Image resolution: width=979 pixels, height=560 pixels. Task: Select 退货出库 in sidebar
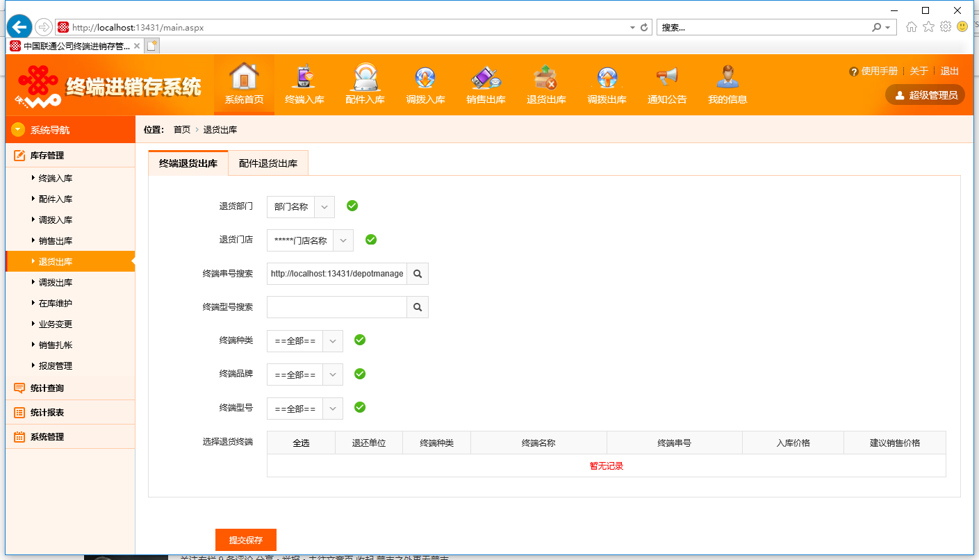(x=70, y=262)
